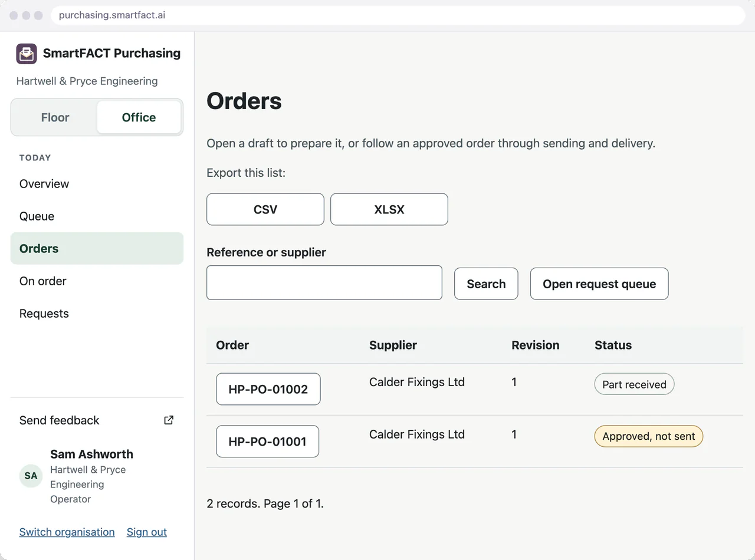The width and height of the screenshot is (755, 560).
Task: Select Orders in the sidebar navigation
Action: (97, 249)
